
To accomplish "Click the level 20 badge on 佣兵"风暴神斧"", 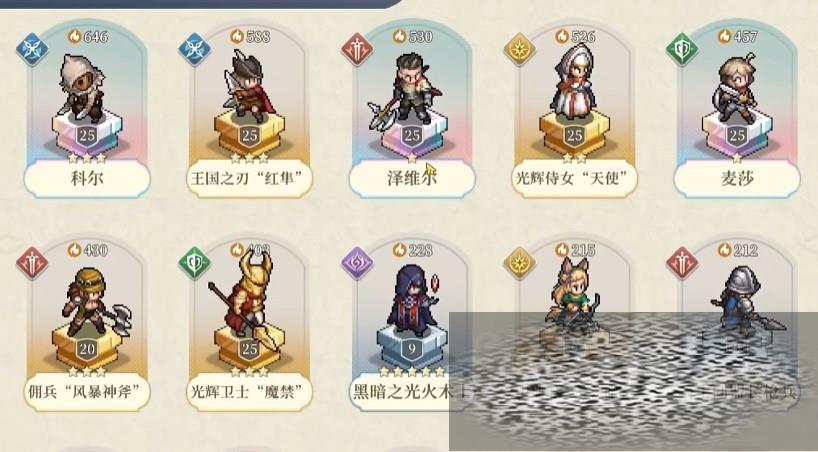I will click(x=87, y=349).
